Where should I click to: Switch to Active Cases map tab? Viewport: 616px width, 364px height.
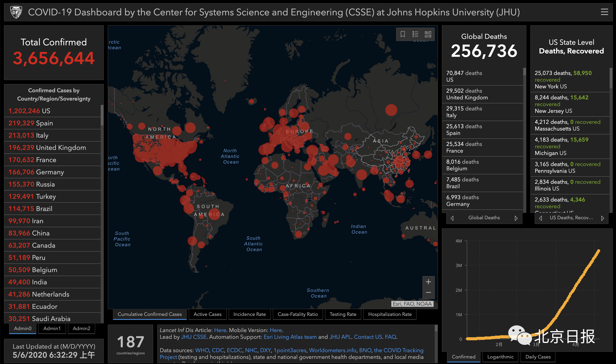pos(208,314)
